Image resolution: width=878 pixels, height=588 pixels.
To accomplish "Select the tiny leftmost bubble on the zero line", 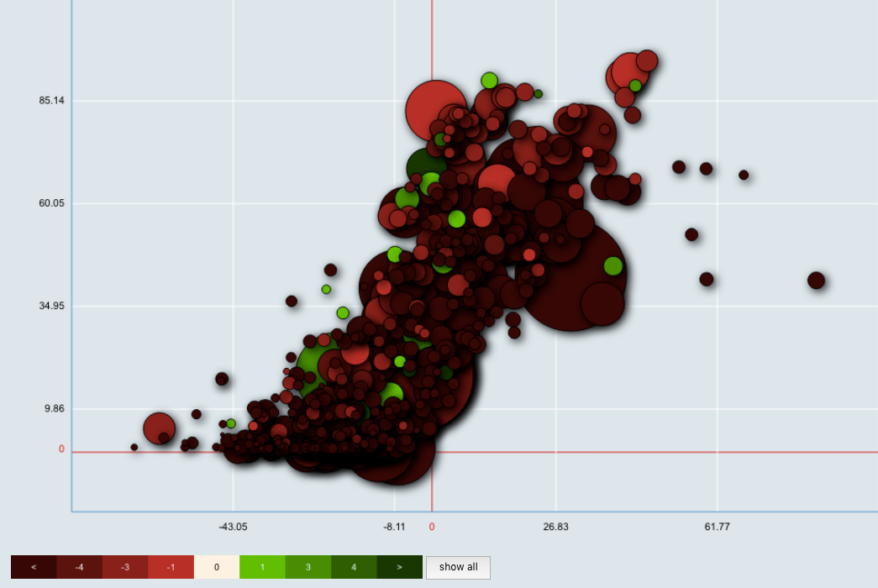I will click(134, 448).
